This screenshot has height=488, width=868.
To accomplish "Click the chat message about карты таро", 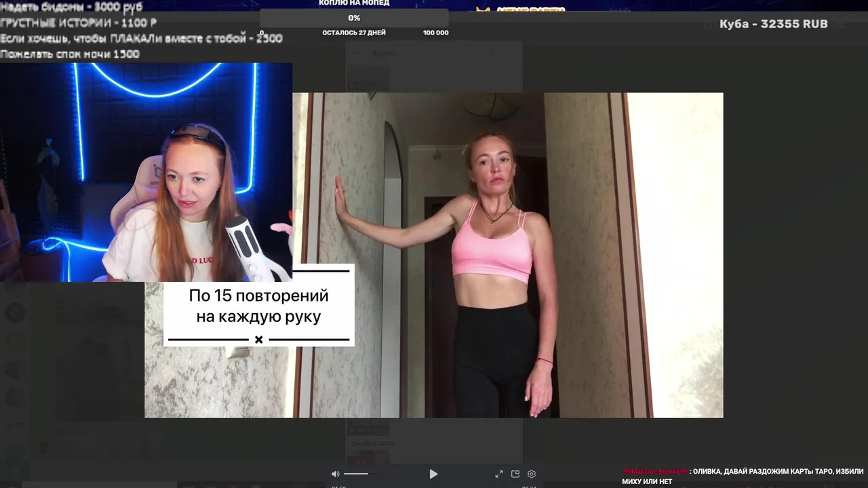I will click(743, 476).
